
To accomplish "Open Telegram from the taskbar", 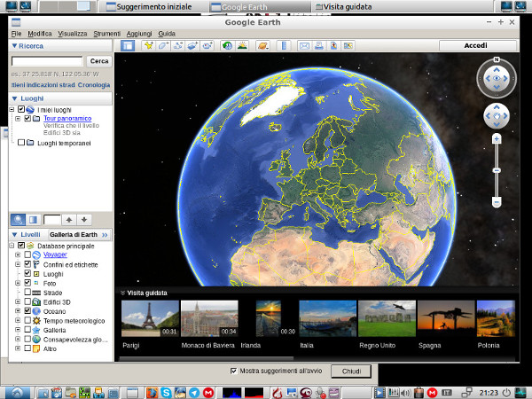I will (x=194, y=393).
